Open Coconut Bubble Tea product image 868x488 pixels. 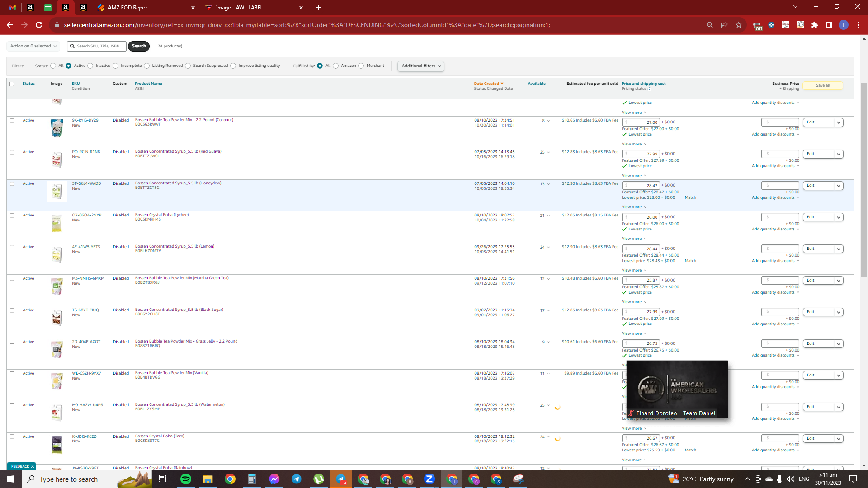pyautogui.click(x=57, y=128)
